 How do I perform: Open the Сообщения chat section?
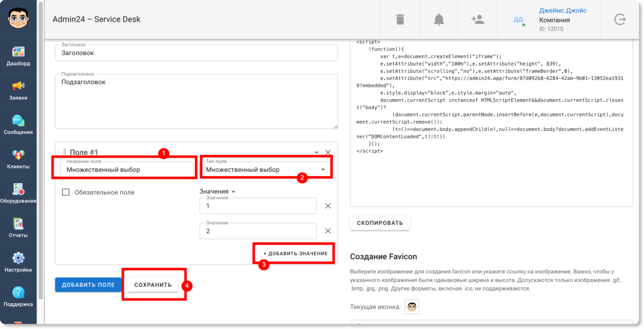(x=18, y=125)
